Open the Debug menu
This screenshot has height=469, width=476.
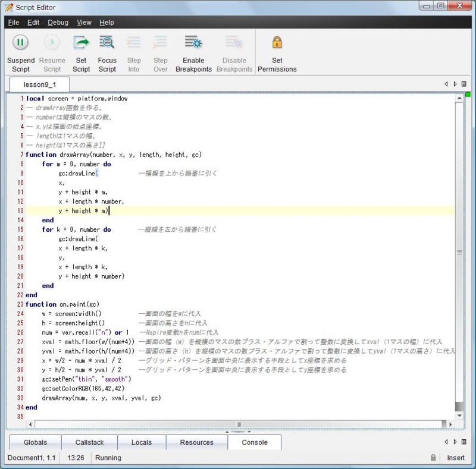click(58, 22)
